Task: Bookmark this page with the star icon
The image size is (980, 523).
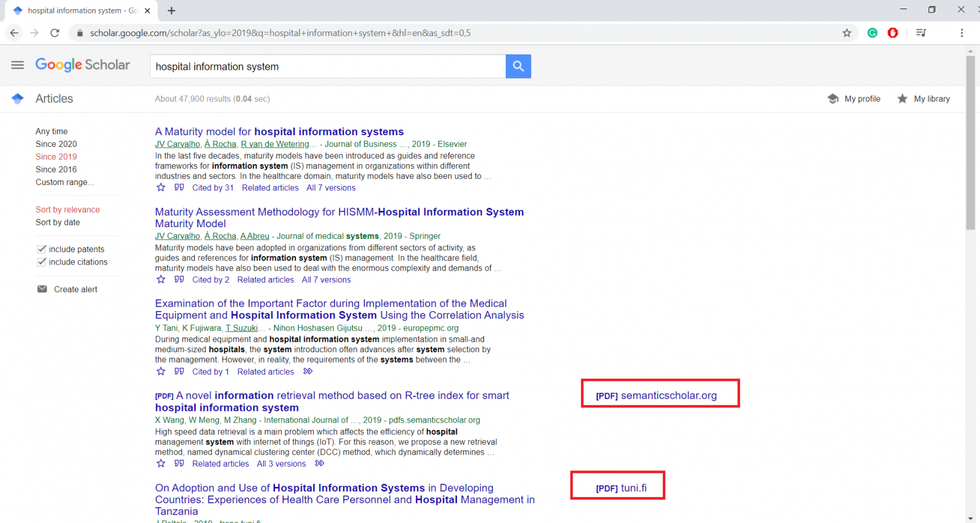Action: pyautogui.click(x=846, y=33)
